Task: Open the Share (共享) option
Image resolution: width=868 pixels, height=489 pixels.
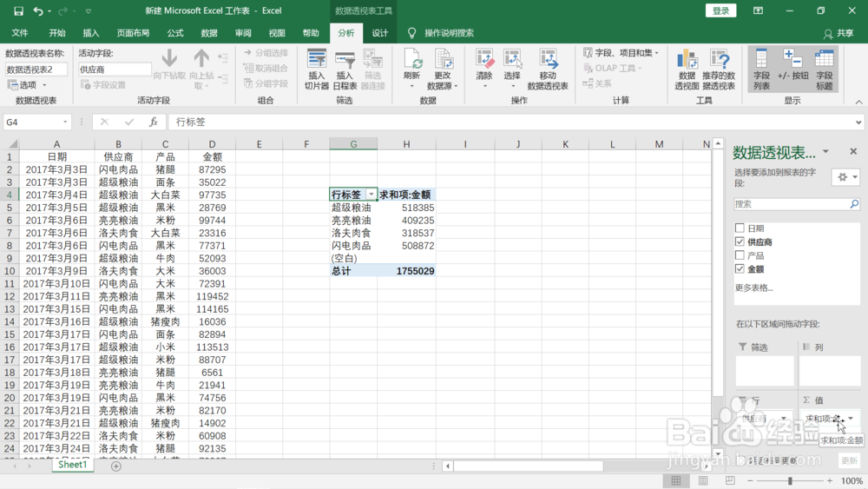Action: 838,33
